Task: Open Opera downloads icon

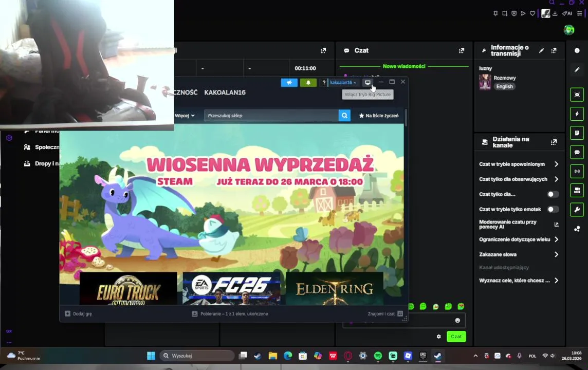Action: click(x=555, y=13)
